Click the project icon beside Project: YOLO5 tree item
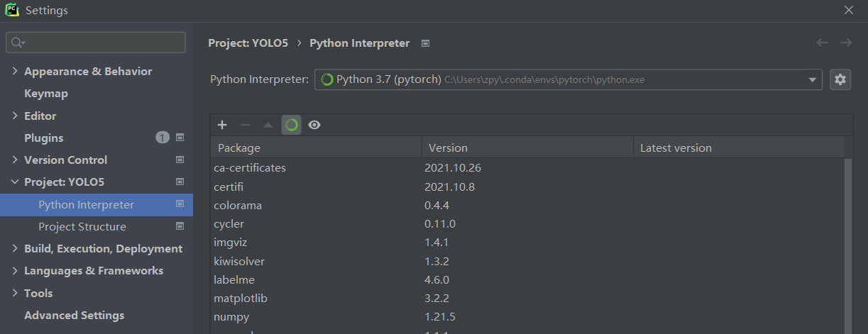The height and width of the screenshot is (334, 868). coord(180,182)
